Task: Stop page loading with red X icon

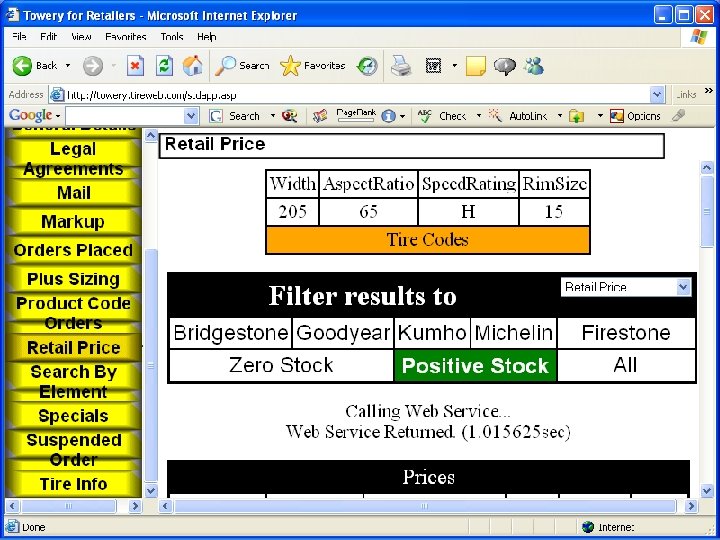Action: pyautogui.click(x=135, y=66)
